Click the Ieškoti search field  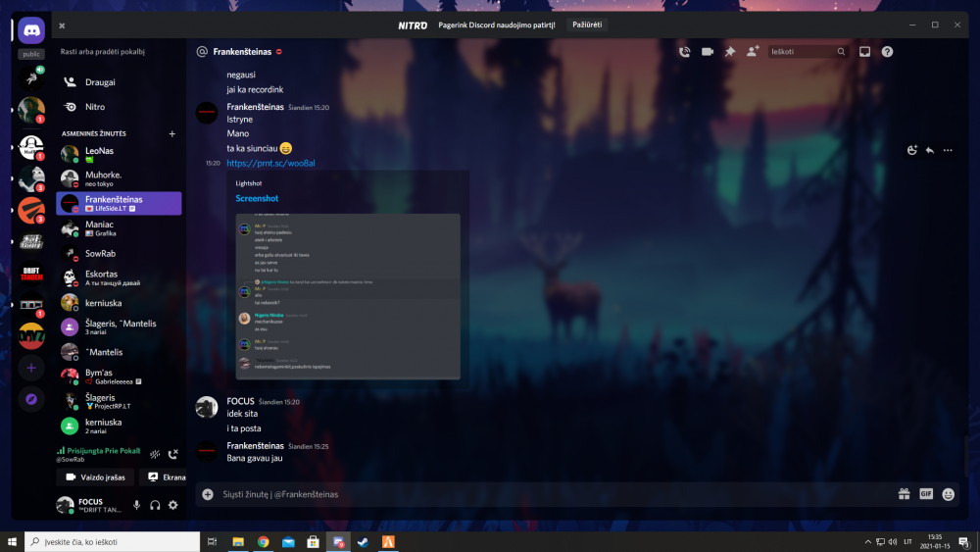tap(802, 52)
